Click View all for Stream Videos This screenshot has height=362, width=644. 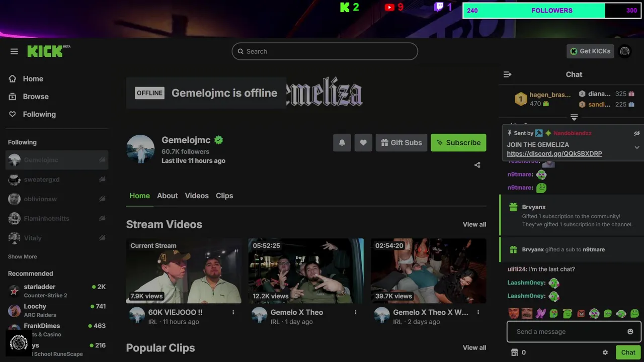click(474, 225)
